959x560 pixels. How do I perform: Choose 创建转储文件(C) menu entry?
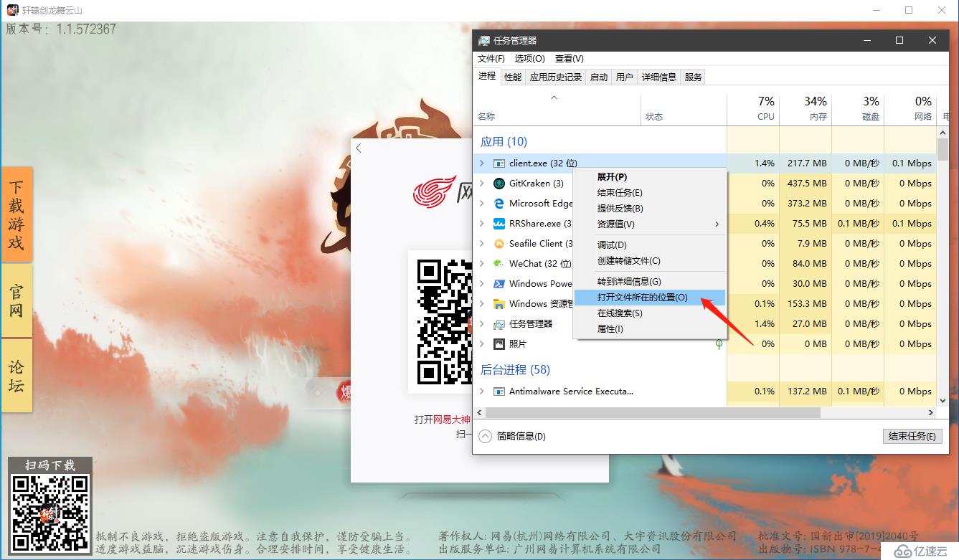point(650,261)
